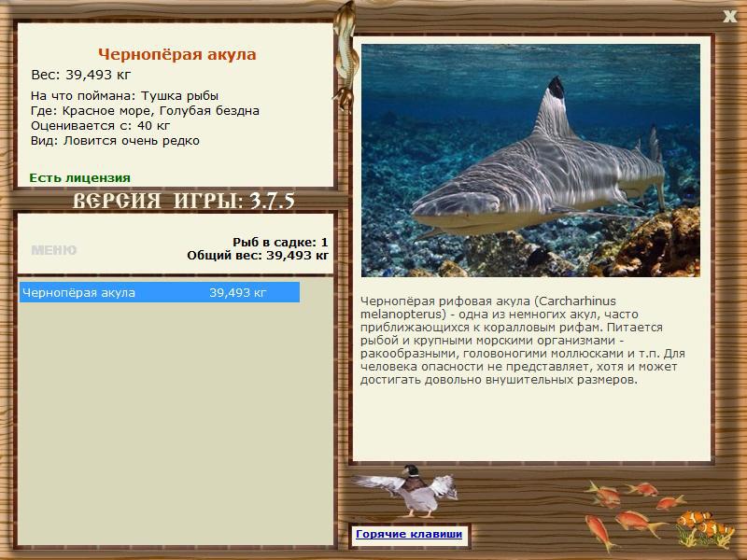747x560 pixels.
Task: Select Чернопёрая акула row in the keepnet list
Action: coord(160,292)
